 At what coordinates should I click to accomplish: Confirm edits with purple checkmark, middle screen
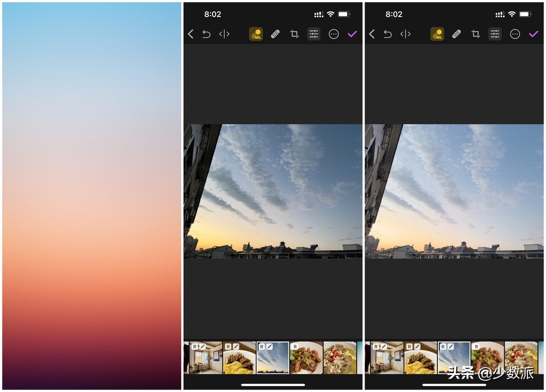pyautogui.click(x=352, y=34)
